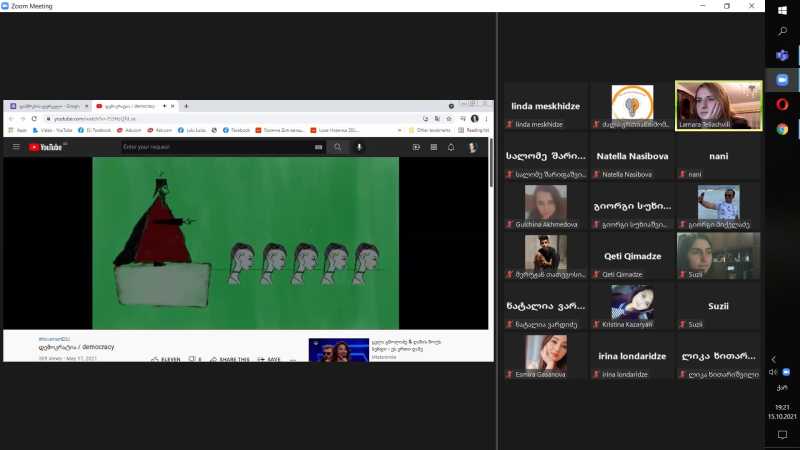Bookmark this page with star icon
Image resolution: width=800 pixels, height=450 pixels.
click(449, 118)
